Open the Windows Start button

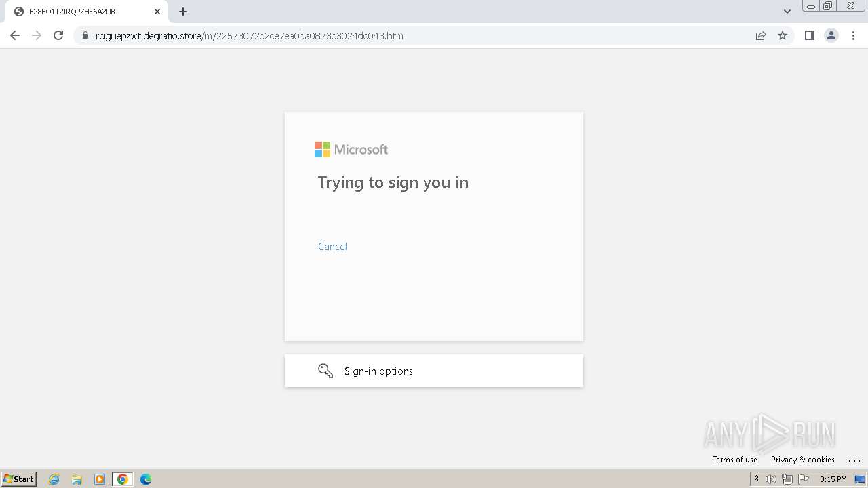(x=19, y=479)
